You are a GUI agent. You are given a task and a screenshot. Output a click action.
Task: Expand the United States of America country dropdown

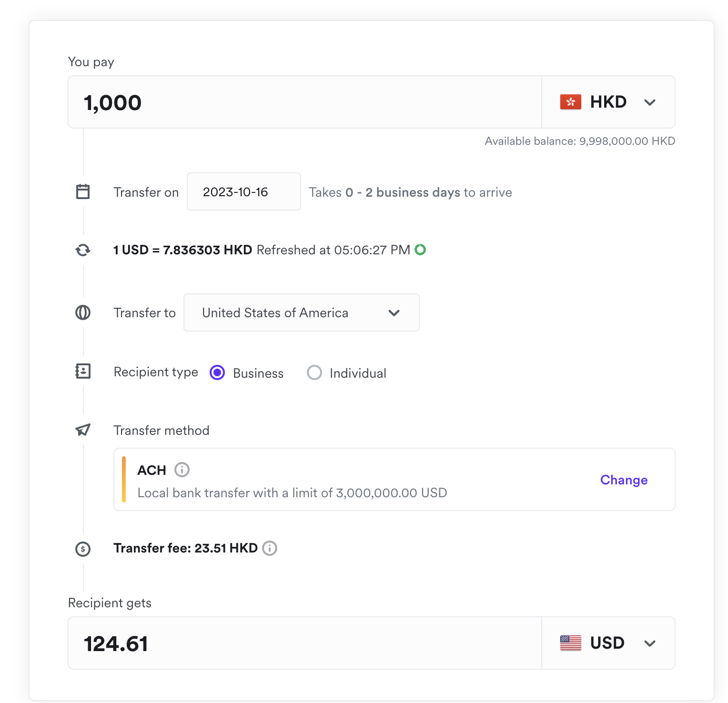(x=301, y=312)
